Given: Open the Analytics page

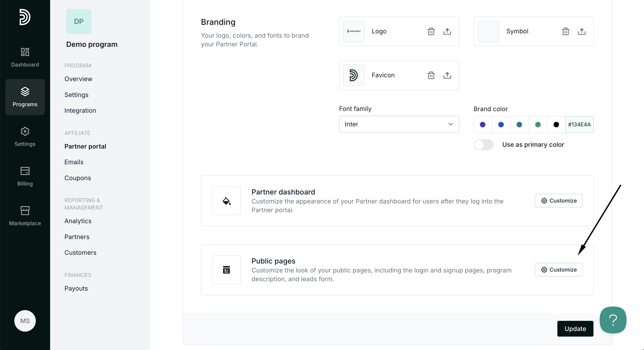Looking at the screenshot, I should 78,221.
